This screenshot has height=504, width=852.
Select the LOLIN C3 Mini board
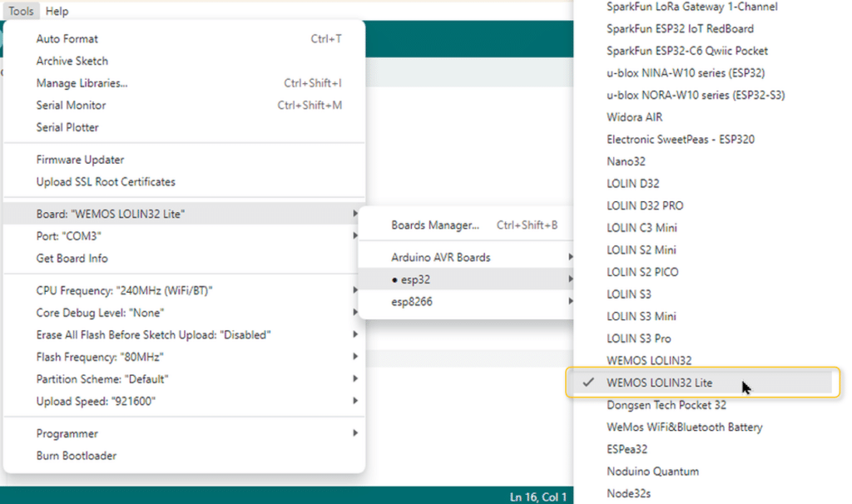tap(641, 228)
